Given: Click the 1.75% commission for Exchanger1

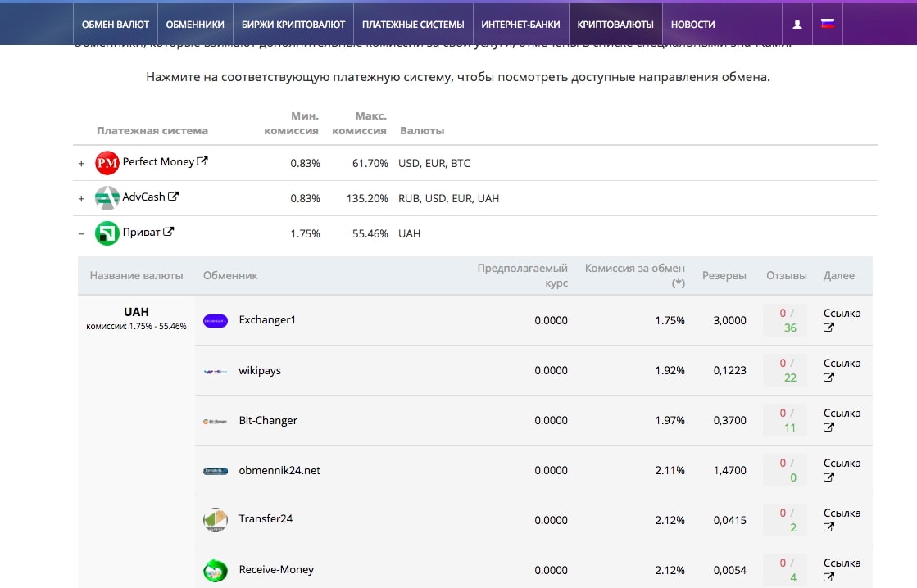Looking at the screenshot, I should point(670,320).
